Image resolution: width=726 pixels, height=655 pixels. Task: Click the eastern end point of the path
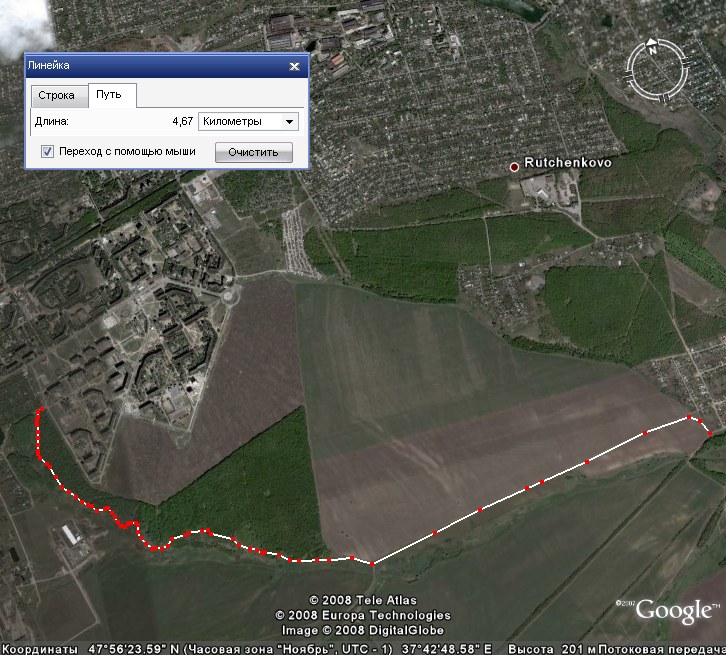click(710, 433)
